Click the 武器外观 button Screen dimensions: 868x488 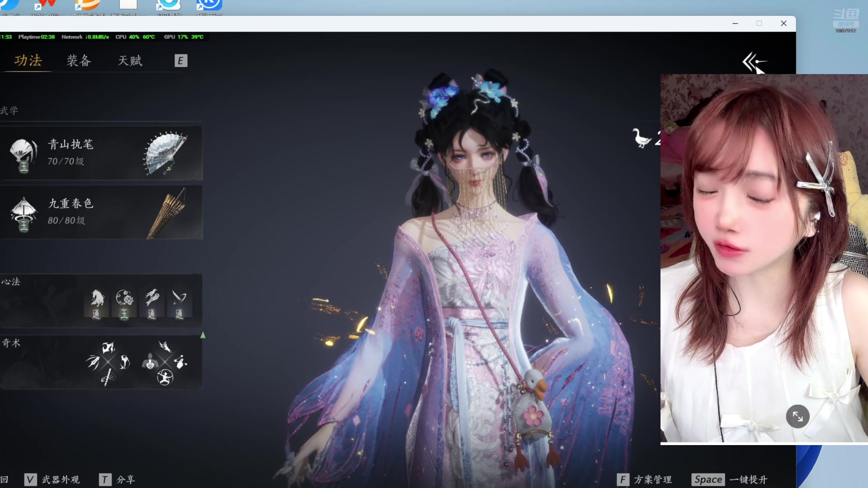[x=61, y=479]
